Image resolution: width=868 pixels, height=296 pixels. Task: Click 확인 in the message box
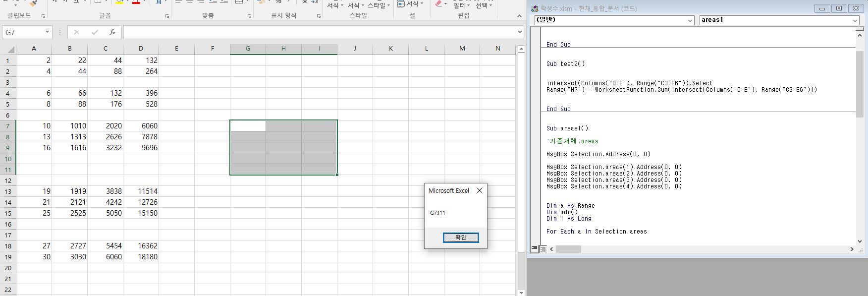click(461, 237)
